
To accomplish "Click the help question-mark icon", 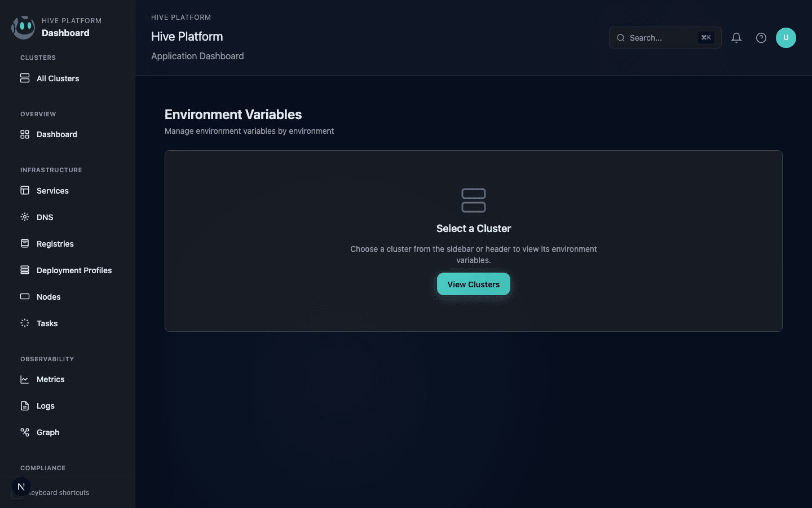I will tap(761, 38).
